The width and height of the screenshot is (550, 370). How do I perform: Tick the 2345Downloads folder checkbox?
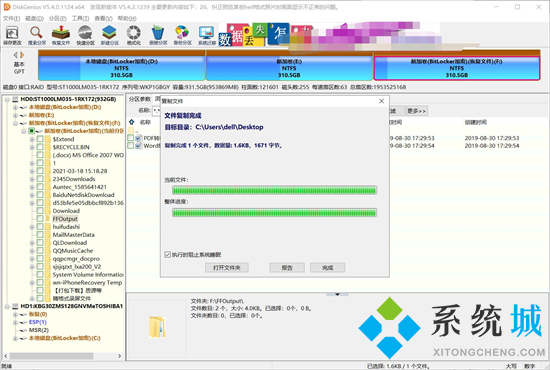[40, 179]
